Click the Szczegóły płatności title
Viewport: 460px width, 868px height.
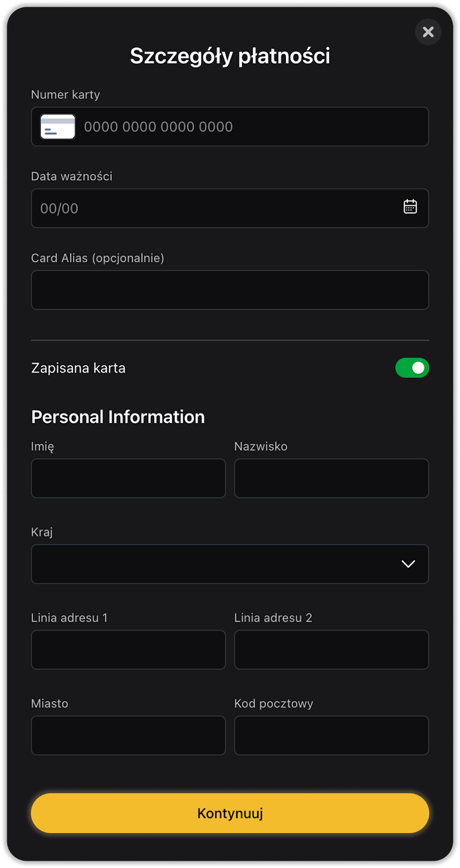[230, 56]
